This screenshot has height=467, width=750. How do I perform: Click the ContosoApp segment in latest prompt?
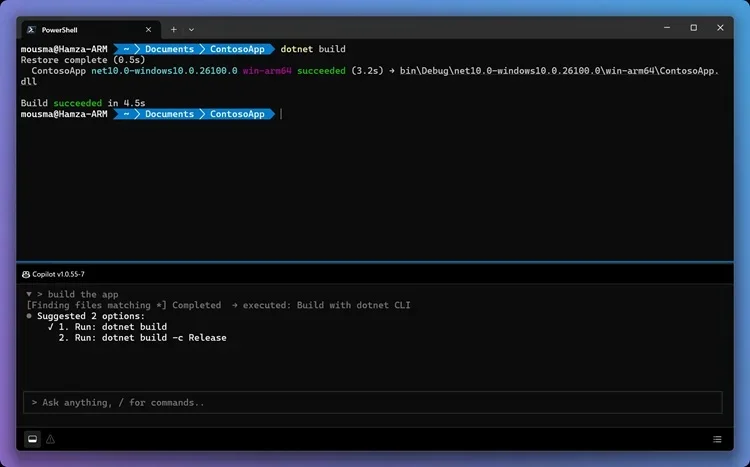(237, 114)
